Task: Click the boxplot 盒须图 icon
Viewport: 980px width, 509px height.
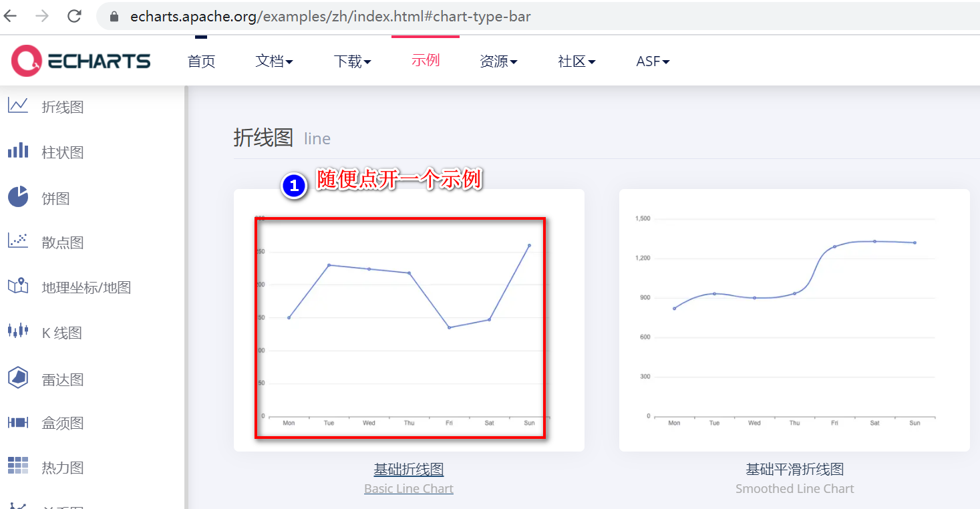Action: tap(18, 422)
